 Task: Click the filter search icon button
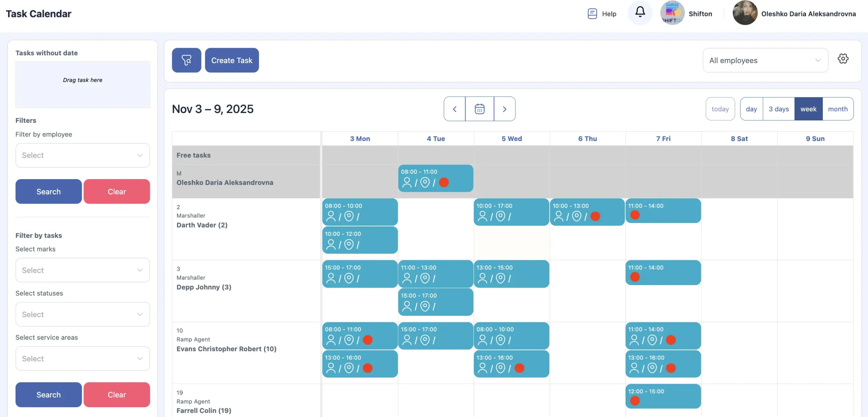pyautogui.click(x=186, y=60)
